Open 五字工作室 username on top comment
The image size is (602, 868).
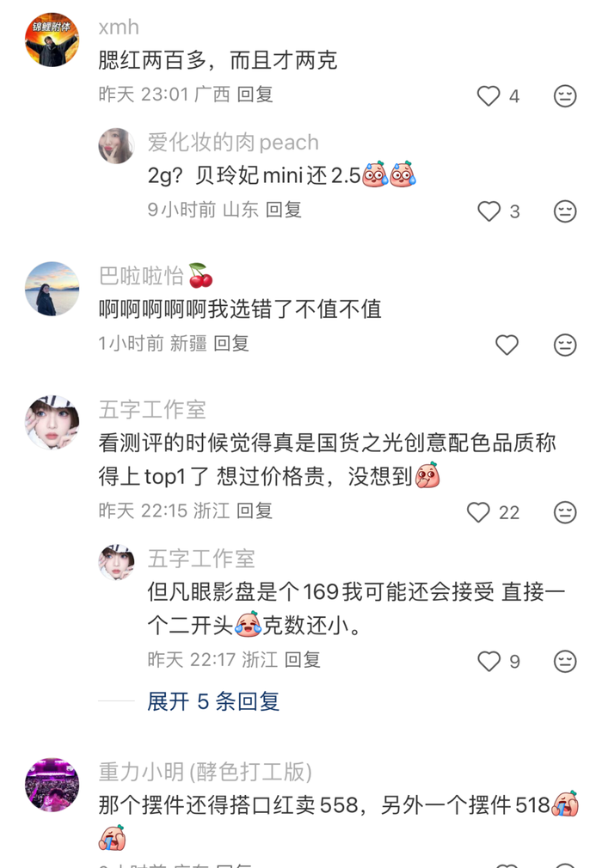152,410
